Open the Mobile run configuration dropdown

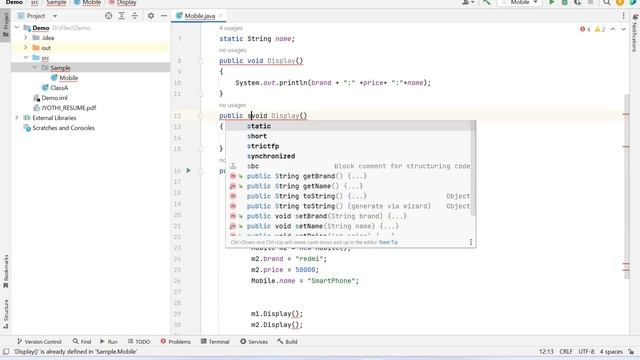520,2
